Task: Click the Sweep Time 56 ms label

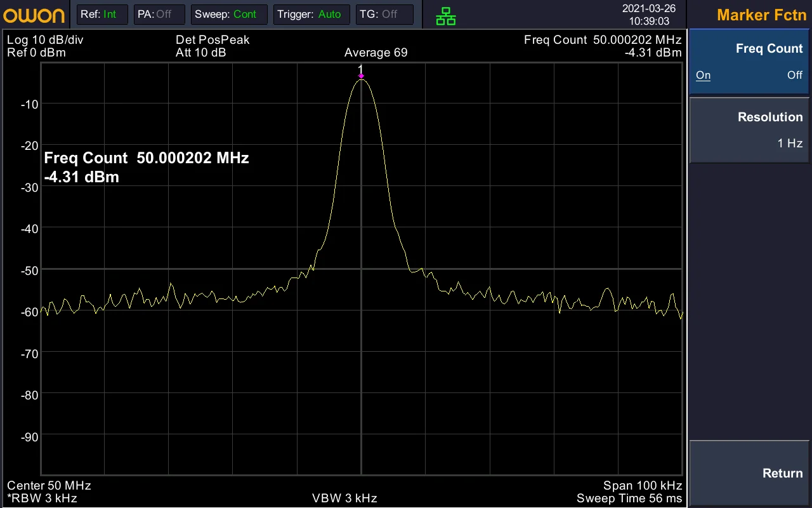Action: [x=629, y=498]
